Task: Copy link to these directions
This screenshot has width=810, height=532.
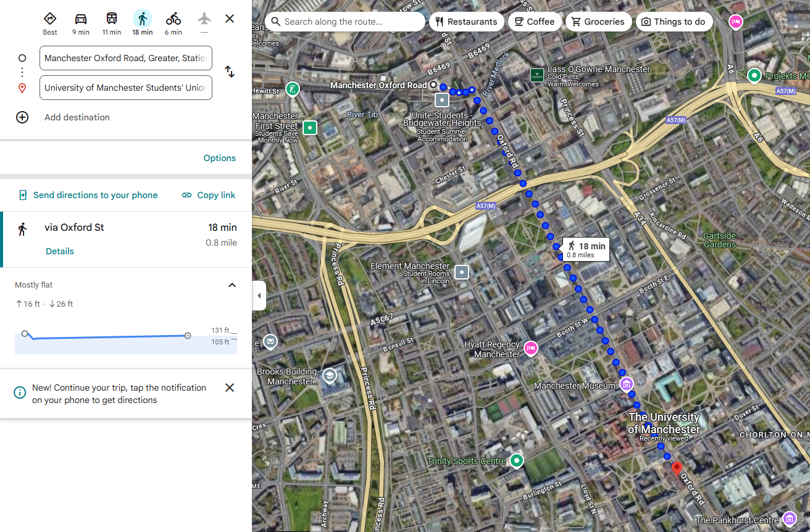Action: pyautogui.click(x=209, y=195)
